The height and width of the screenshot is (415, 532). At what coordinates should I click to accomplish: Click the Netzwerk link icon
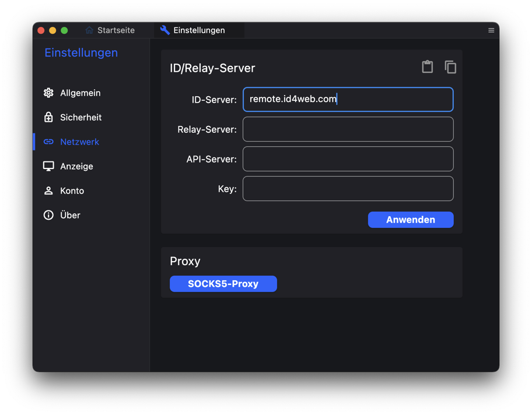point(48,142)
